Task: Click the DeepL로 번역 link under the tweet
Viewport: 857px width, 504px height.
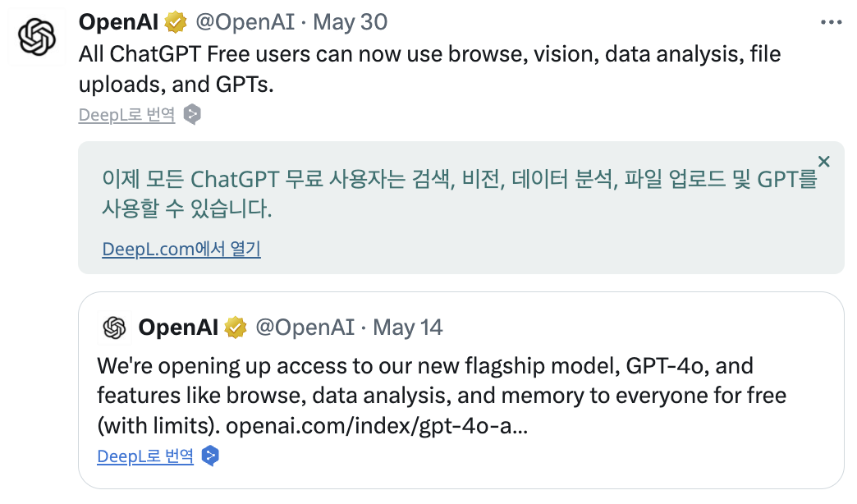Action: tap(126, 114)
